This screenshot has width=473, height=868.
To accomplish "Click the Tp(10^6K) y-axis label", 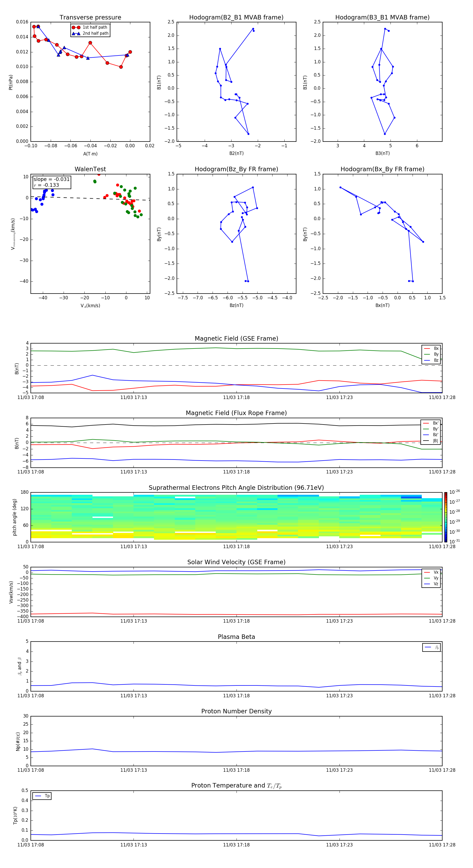I will point(15,815).
